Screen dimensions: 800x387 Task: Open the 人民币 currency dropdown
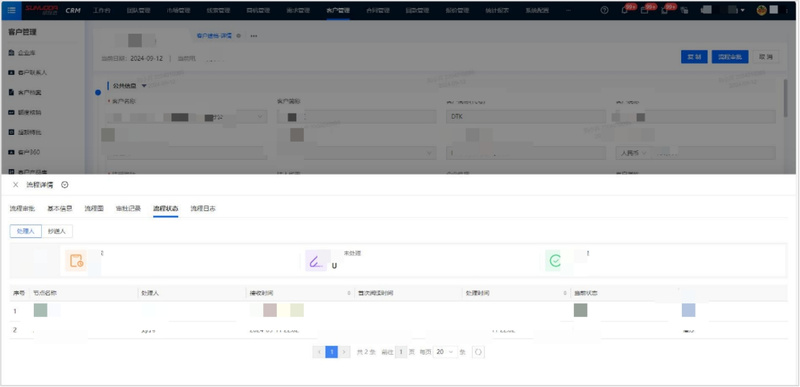(x=633, y=153)
